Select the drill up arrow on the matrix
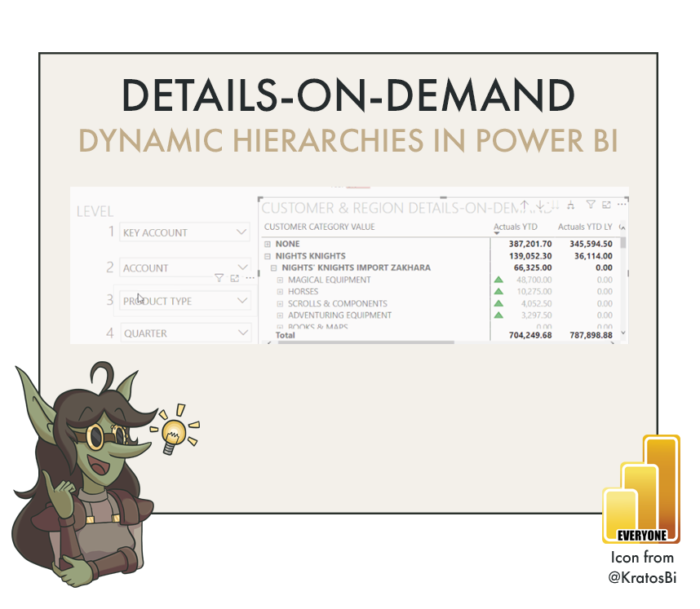700x609 pixels. tap(525, 205)
